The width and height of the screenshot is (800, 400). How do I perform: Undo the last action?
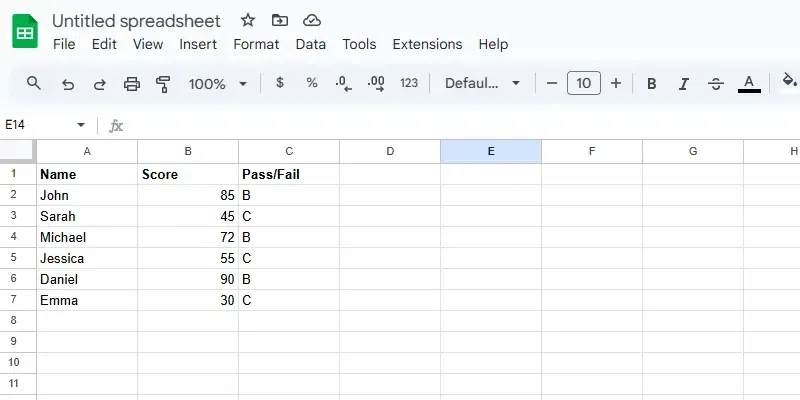pos(68,84)
